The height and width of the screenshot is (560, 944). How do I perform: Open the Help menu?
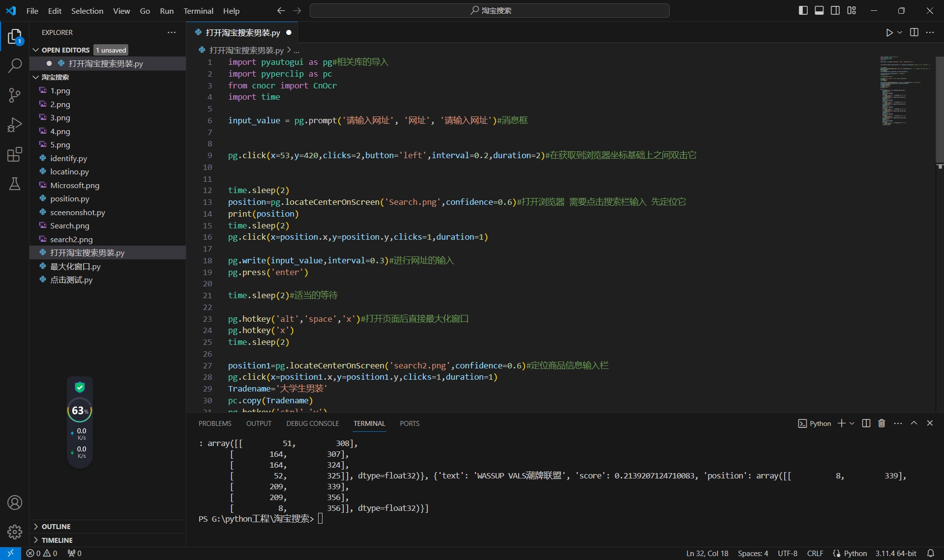[x=231, y=11]
